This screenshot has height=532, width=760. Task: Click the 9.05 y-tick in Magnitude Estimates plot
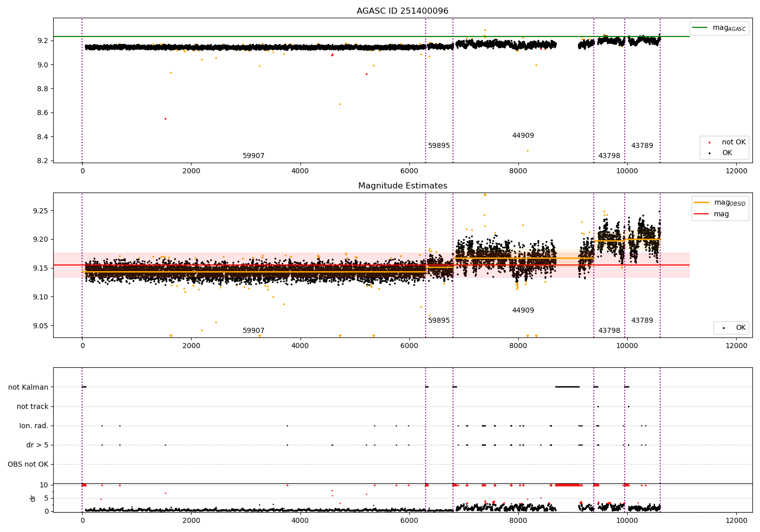[x=41, y=326]
